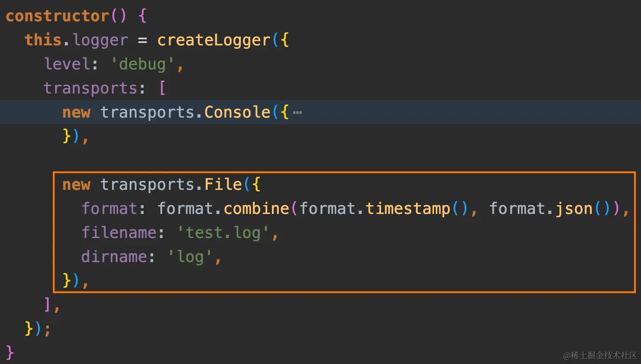Expand the folded Console transport ellipsis
The height and width of the screenshot is (364, 641).
point(297,113)
